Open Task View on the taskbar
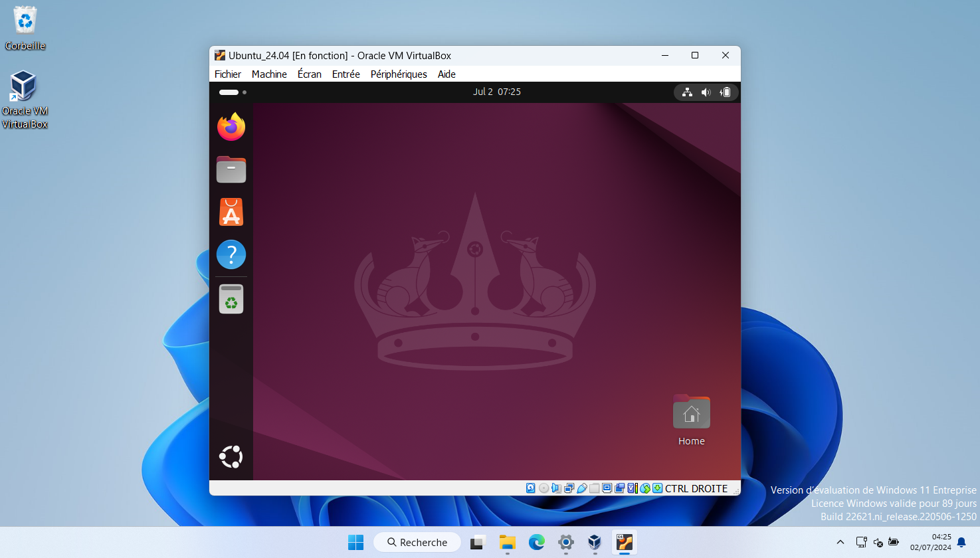The image size is (980, 558). click(478, 543)
